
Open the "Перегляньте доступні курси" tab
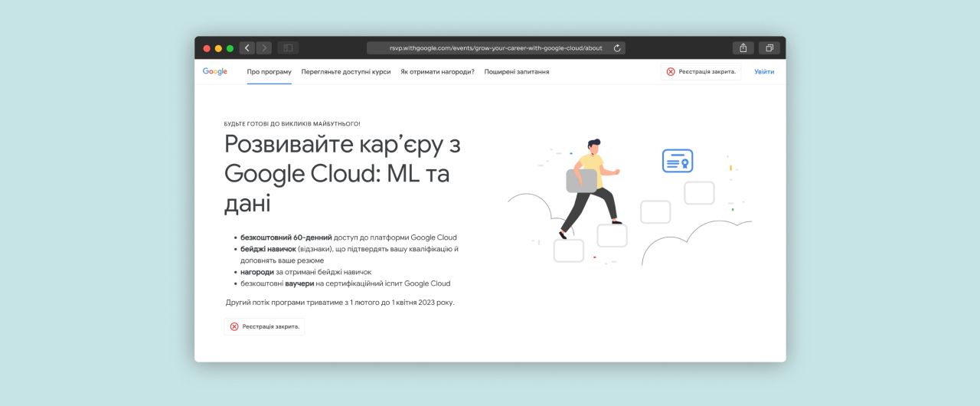[x=346, y=72]
